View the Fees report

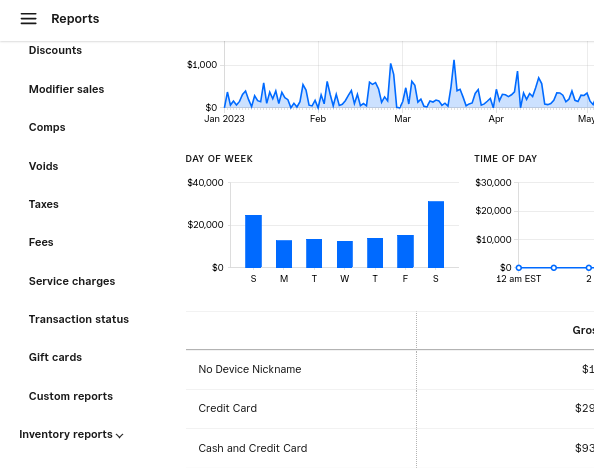tap(41, 243)
